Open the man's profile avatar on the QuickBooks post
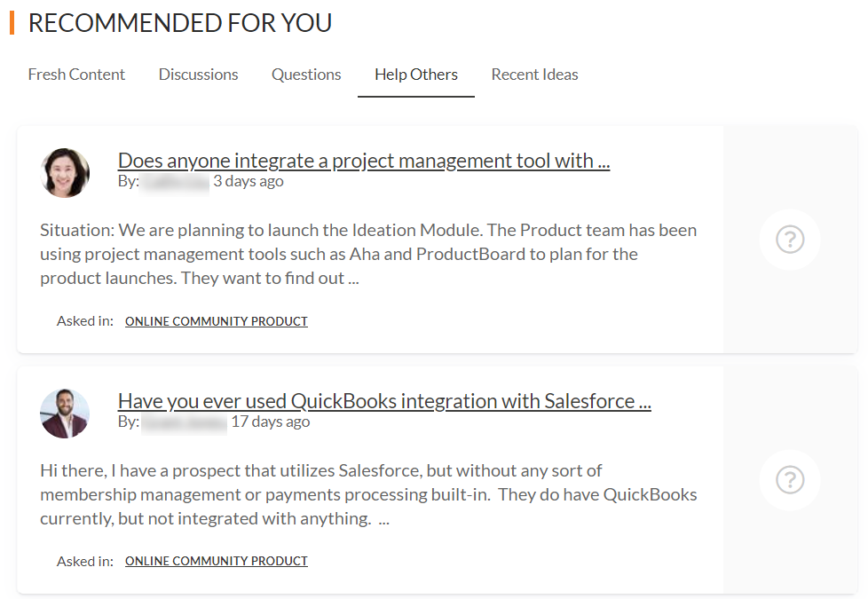The image size is (868, 599). (65, 414)
